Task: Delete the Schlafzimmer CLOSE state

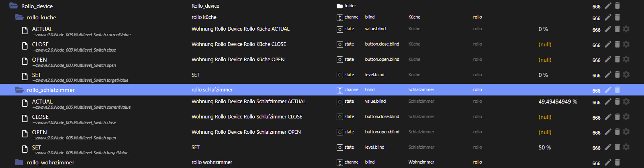Action: click(x=617, y=117)
